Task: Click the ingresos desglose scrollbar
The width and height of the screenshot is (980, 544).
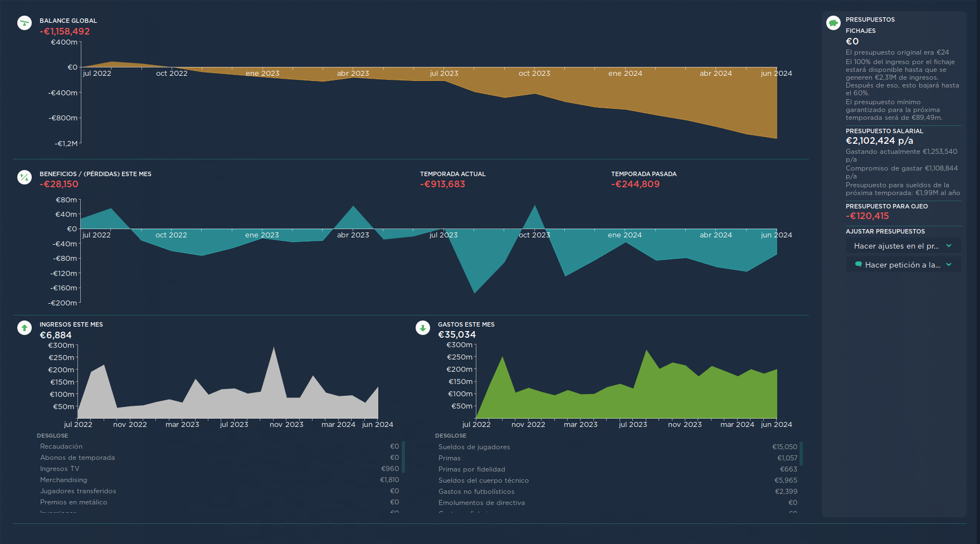Action: [x=403, y=456]
